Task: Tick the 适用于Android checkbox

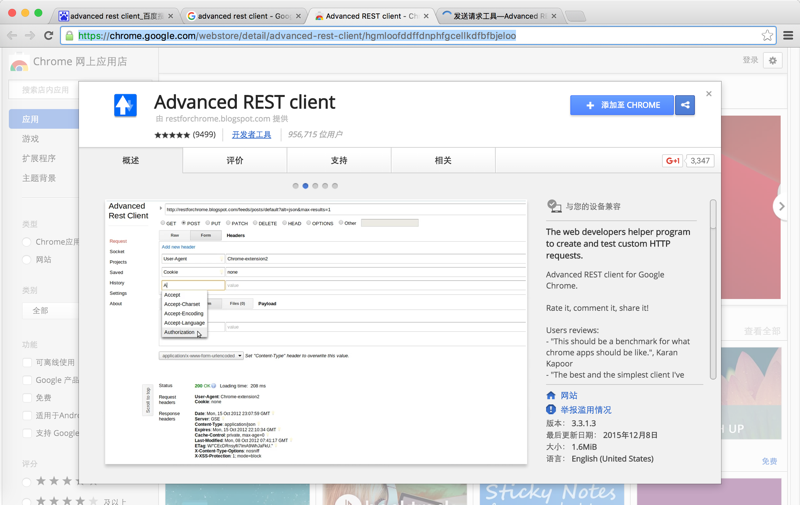Action: (x=27, y=415)
